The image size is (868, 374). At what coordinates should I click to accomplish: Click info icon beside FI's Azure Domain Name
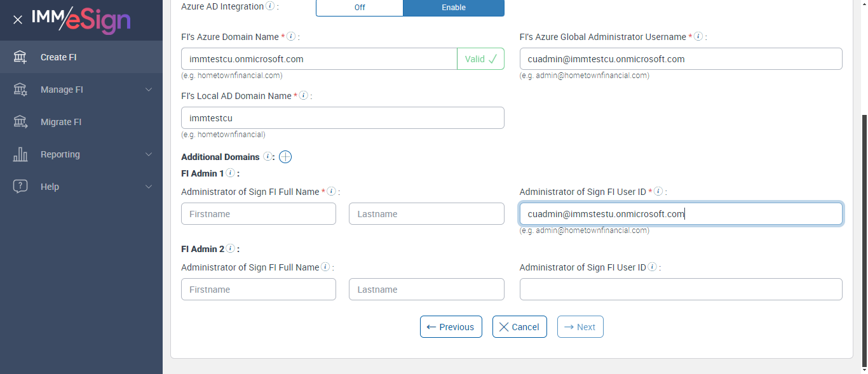coord(291,37)
